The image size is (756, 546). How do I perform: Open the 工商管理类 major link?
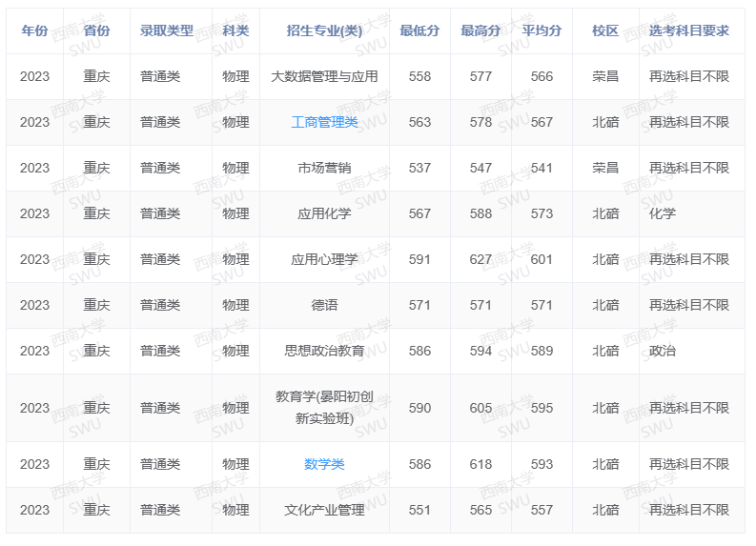tap(324, 122)
